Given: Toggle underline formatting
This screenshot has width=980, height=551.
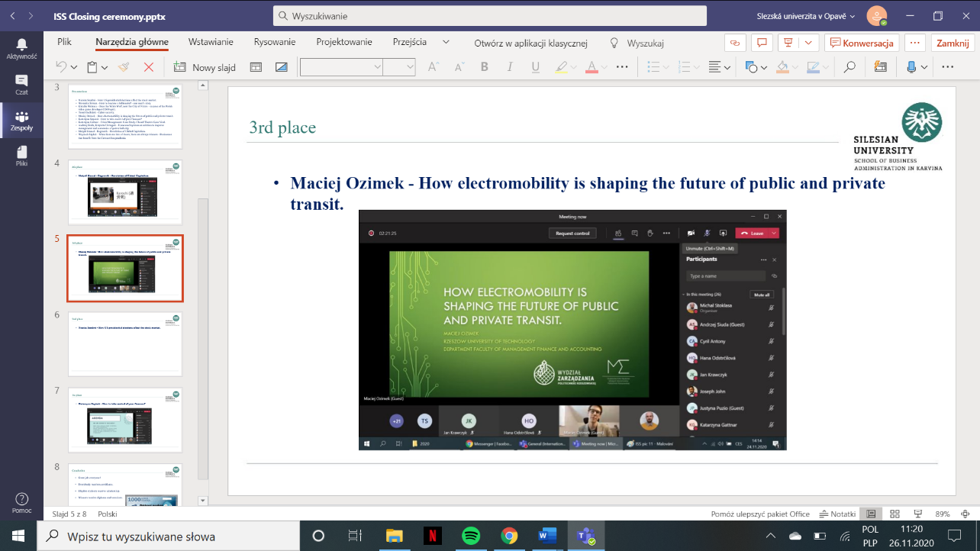Looking at the screenshot, I should pos(535,67).
